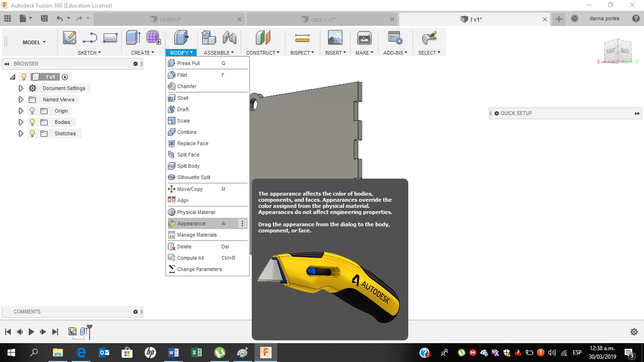This screenshot has height=362, width=644.
Task: Click the sketch feature in timeline
Action: pyautogui.click(x=73, y=331)
